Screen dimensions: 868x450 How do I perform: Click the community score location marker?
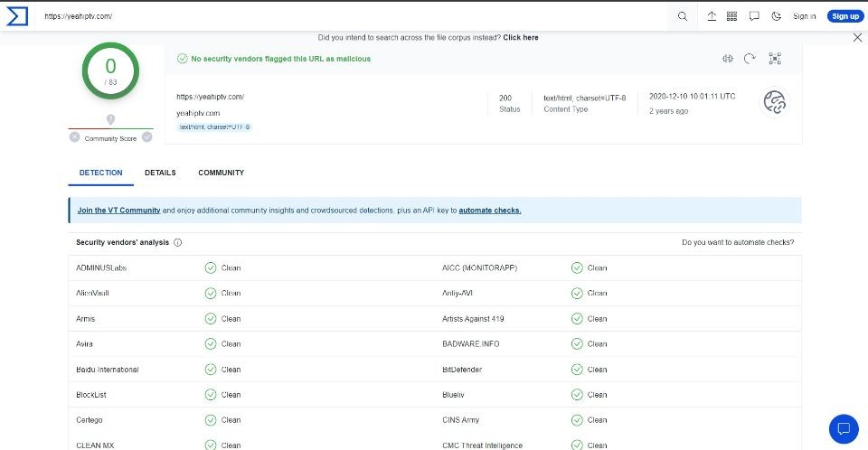pos(110,119)
